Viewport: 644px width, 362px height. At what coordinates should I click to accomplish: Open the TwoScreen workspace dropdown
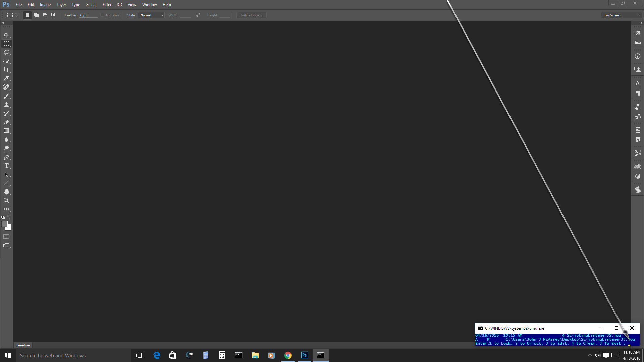pos(622,15)
